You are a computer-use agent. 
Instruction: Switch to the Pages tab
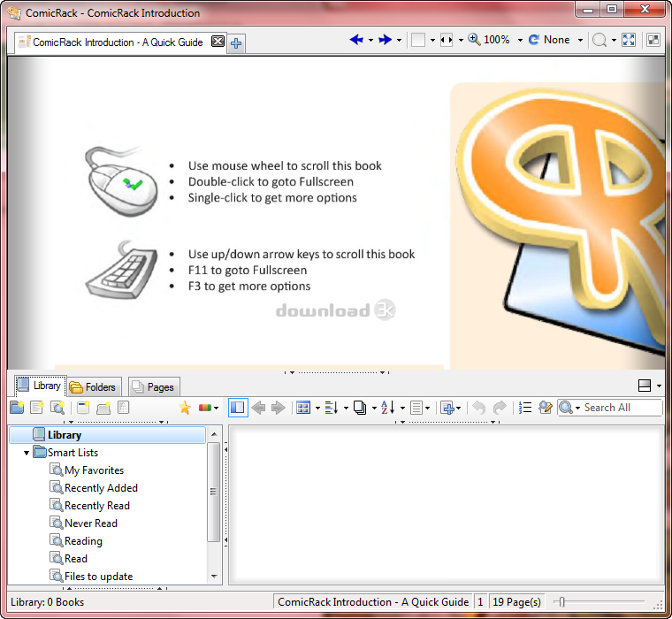(x=154, y=387)
